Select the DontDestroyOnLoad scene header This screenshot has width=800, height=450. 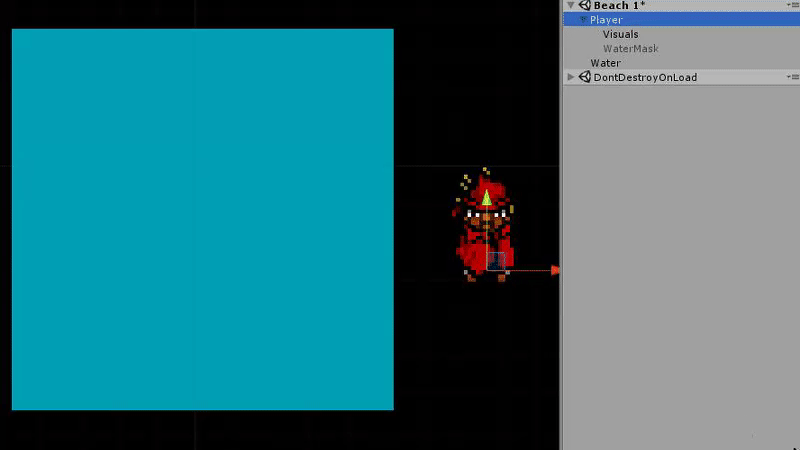(645, 78)
